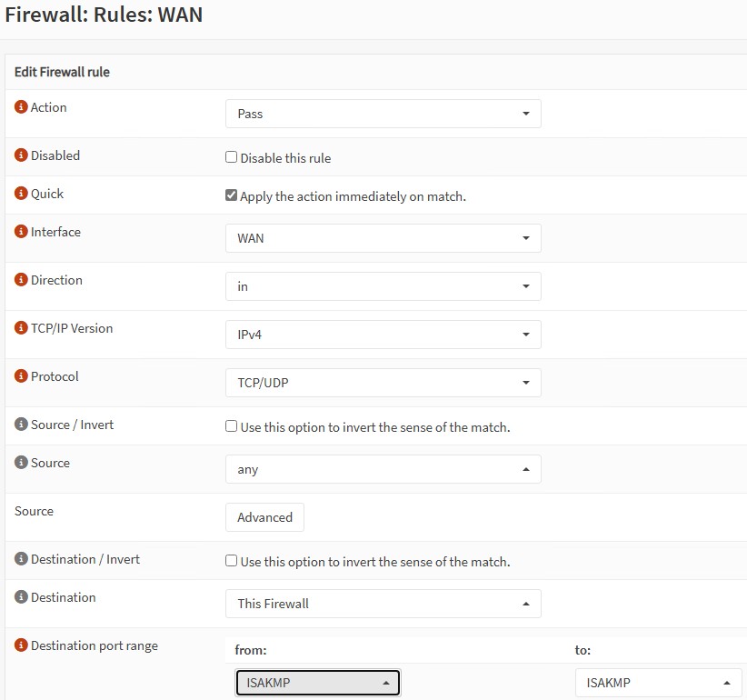Show help for the Quick option
The width and height of the screenshot is (747, 700).
pos(21,194)
